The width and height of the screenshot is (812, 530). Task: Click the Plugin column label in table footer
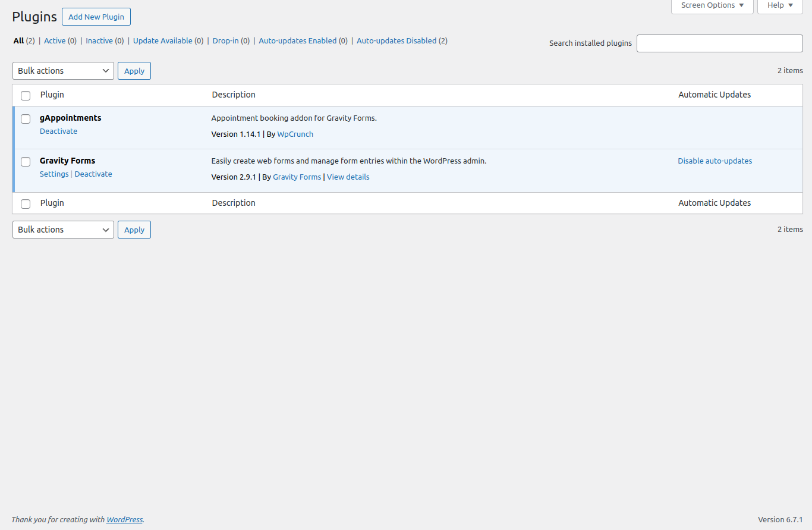coord(52,203)
